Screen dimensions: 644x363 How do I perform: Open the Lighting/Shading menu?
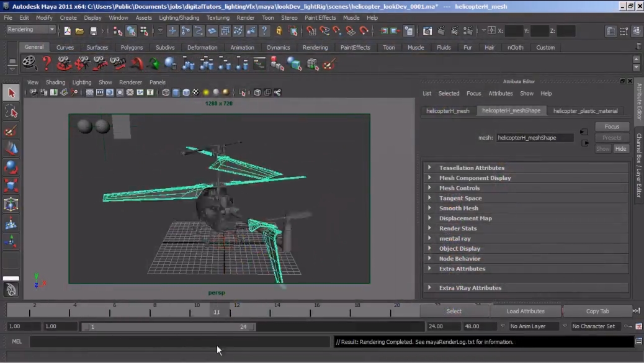[179, 17]
